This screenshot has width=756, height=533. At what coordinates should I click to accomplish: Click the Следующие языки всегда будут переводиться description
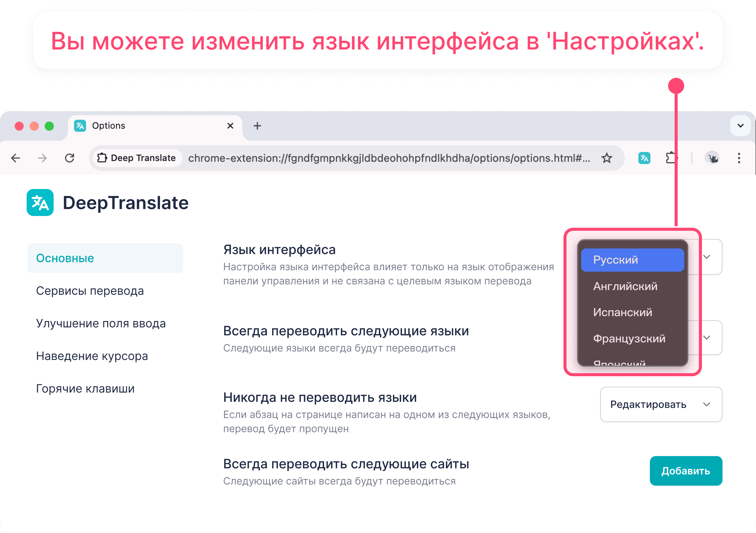tap(340, 348)
